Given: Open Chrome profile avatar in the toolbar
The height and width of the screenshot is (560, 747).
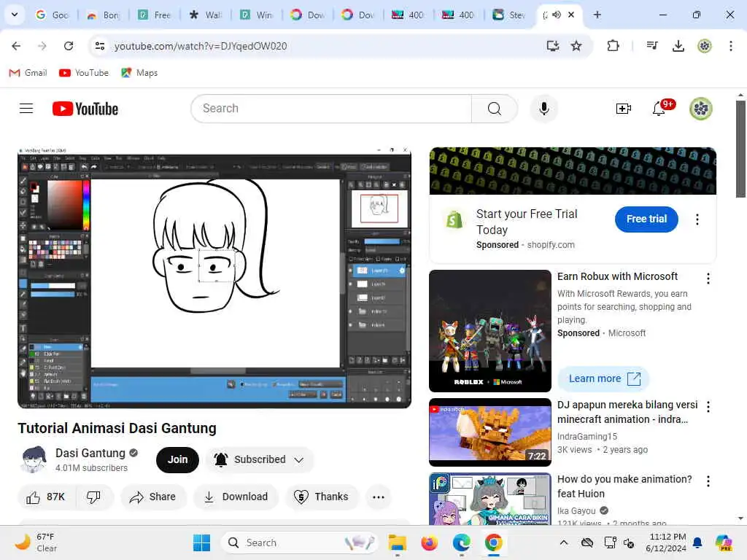Looking at the screenshot, I should click(704, 46).
